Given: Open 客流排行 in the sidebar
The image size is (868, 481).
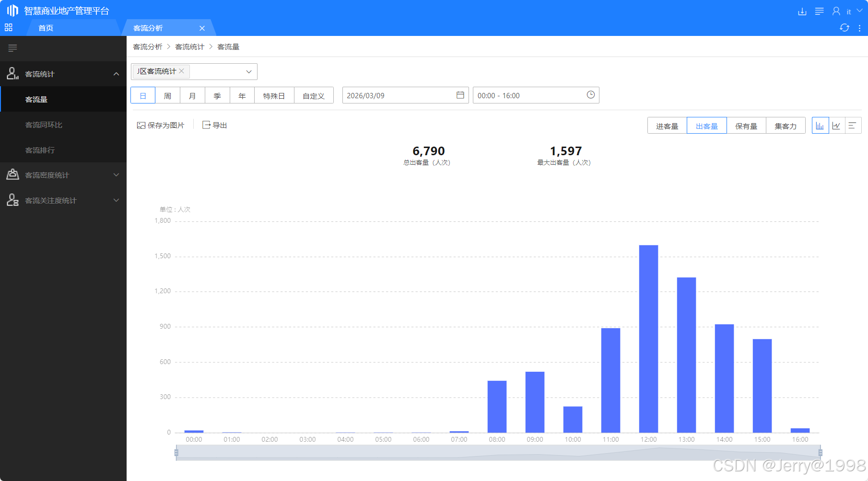Looking at the screenshot, I should coord(63,150).
